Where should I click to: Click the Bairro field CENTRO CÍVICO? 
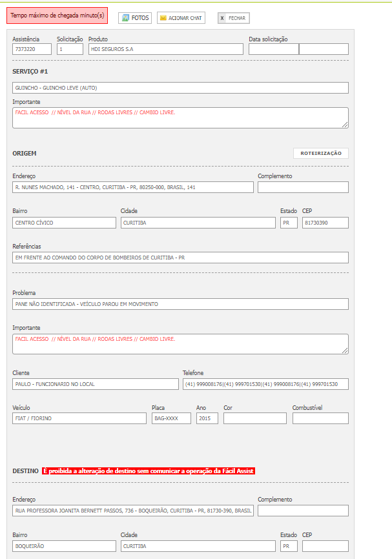point(64,223)
